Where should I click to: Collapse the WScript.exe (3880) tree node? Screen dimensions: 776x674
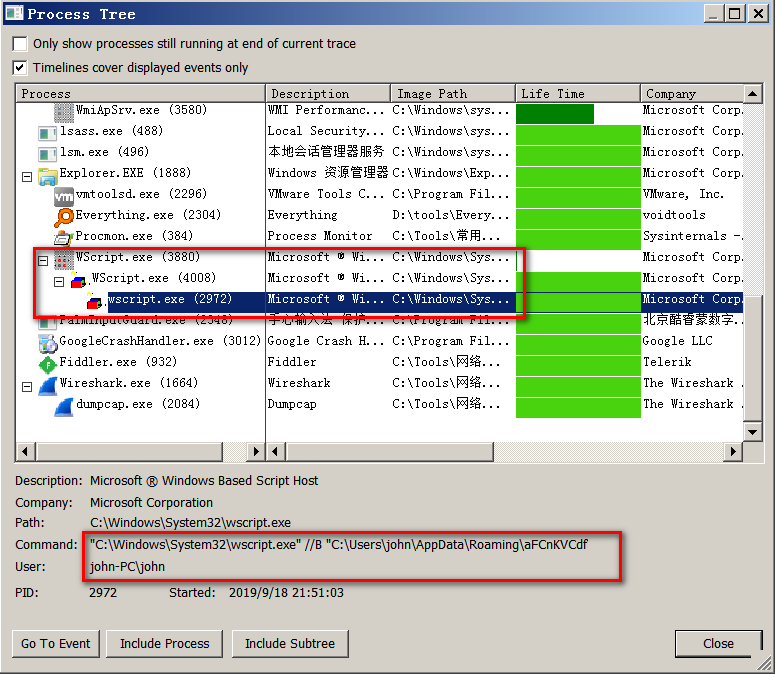coord(43,260)
